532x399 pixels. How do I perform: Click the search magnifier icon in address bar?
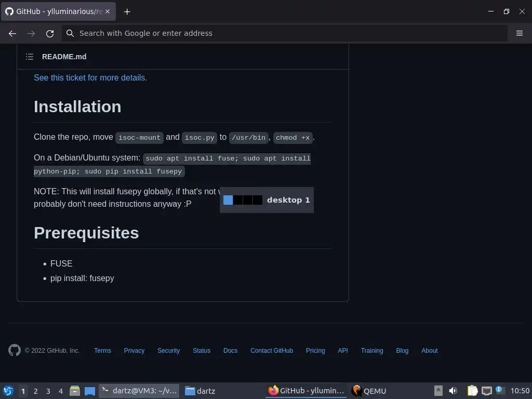tap(70, 33)
